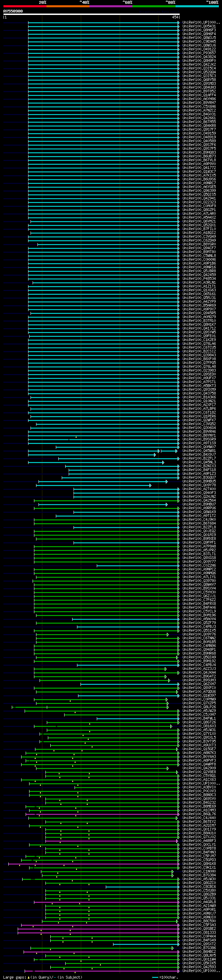Screen dimensions: 222x980
Task: Open hit UniRef100_B8YNY1
Action: tap(199, 435)
